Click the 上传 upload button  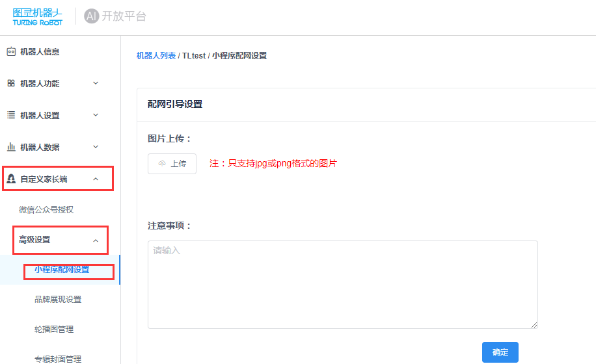pyautogui.click(x=172, y=164)
